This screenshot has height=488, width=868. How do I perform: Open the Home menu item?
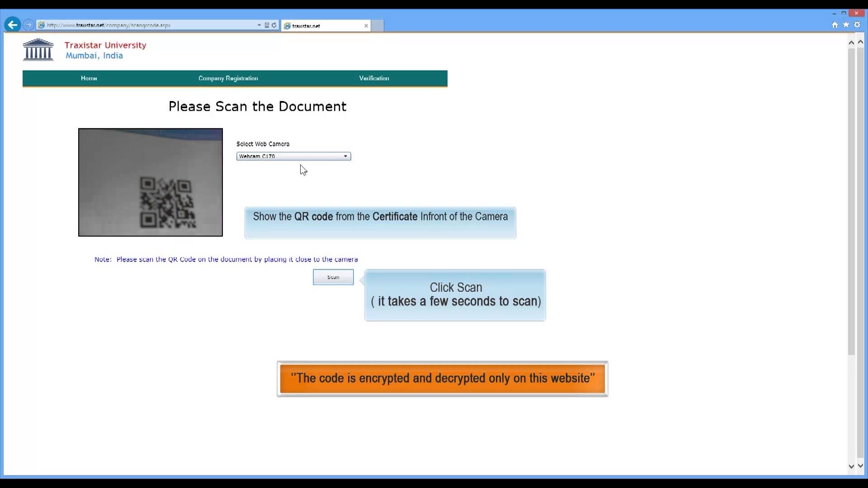[x=89, y=78]
